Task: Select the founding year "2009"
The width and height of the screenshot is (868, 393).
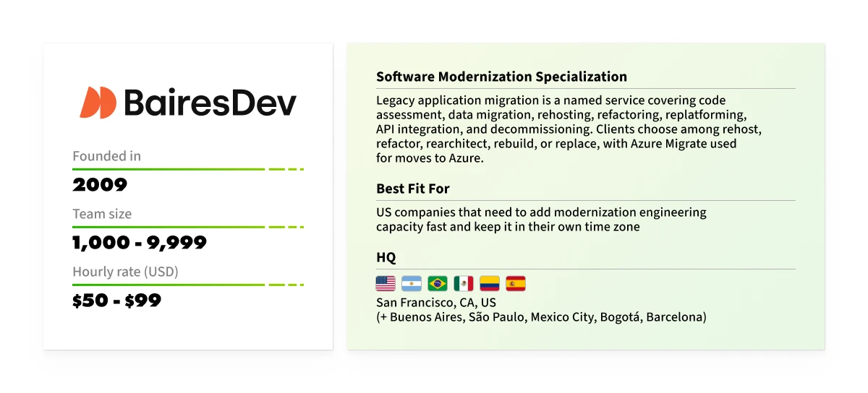Action: (100, 185)
